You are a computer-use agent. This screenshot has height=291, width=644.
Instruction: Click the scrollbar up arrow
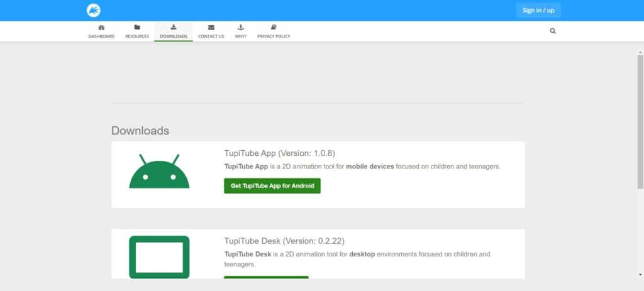click(x=640, y=53)
